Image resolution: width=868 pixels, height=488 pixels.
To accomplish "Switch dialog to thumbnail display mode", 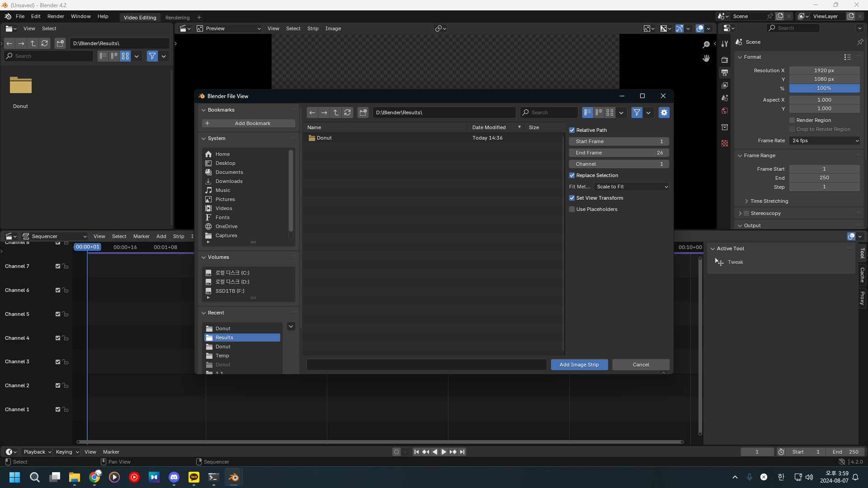I will point(610,113).
